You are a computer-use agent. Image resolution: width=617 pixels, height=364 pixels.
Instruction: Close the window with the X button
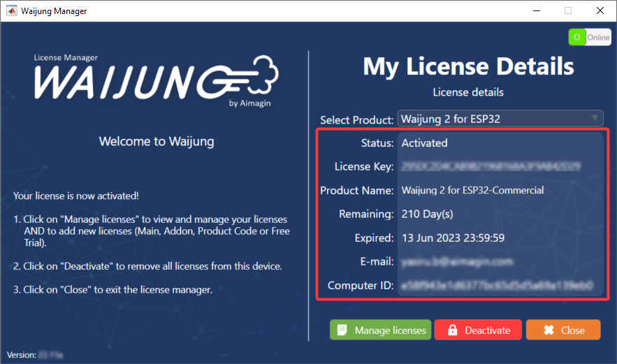click(x=600, y=10)
